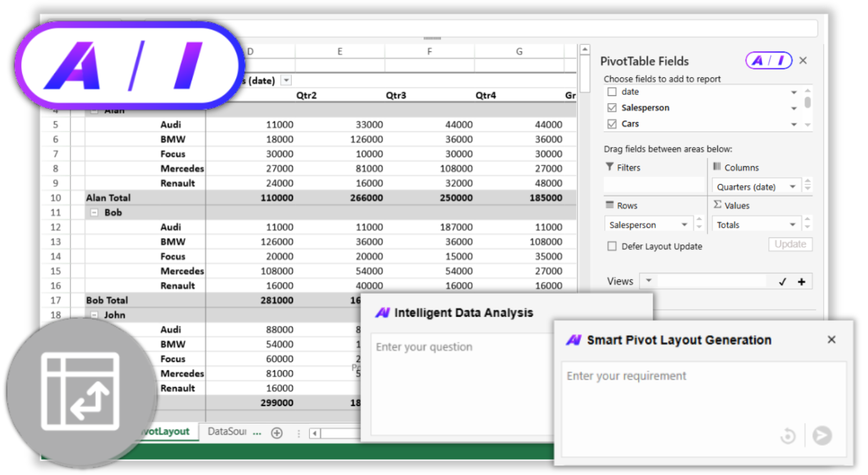Uncheck the Cars field checkbox
This screenshot has width=868, height=475.
coord(612,124)
